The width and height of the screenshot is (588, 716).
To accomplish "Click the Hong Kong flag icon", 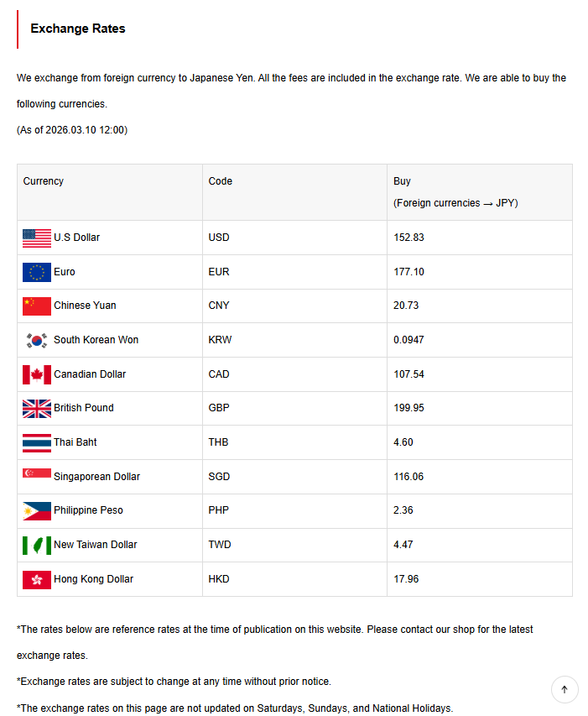I will click(x=37, y=579).
